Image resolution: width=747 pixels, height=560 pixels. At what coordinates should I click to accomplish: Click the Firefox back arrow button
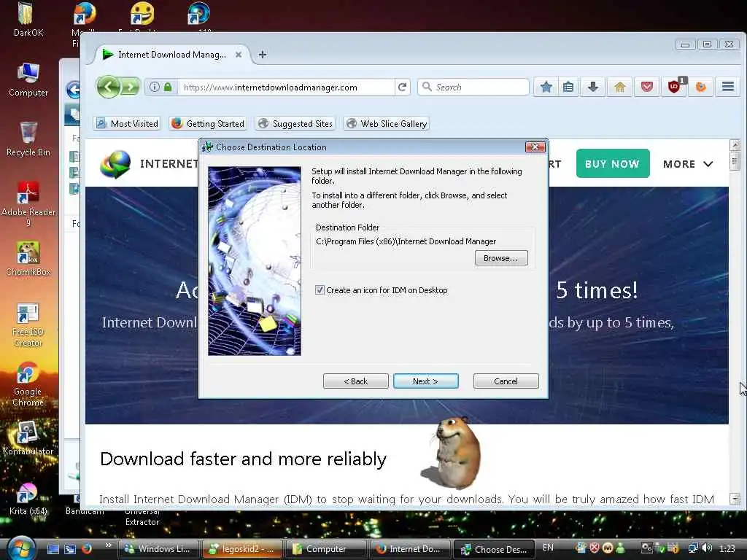pos(109,87)
